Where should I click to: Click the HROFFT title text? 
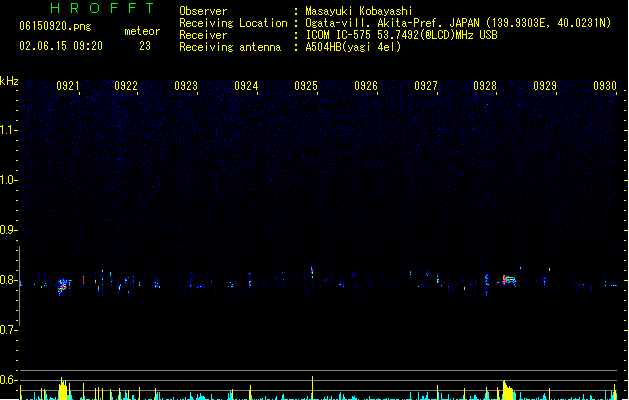103,8
